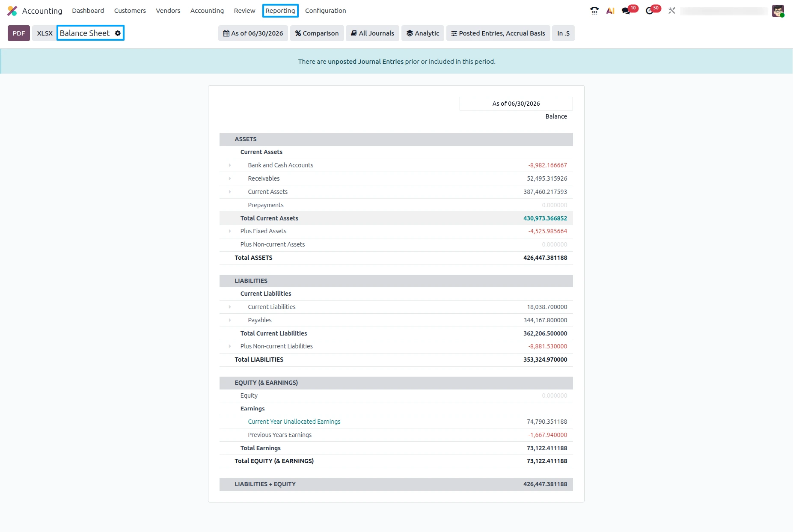The image size is (793, 532).
Task: Click the Equity row label
Action: [x=249, y=395]
